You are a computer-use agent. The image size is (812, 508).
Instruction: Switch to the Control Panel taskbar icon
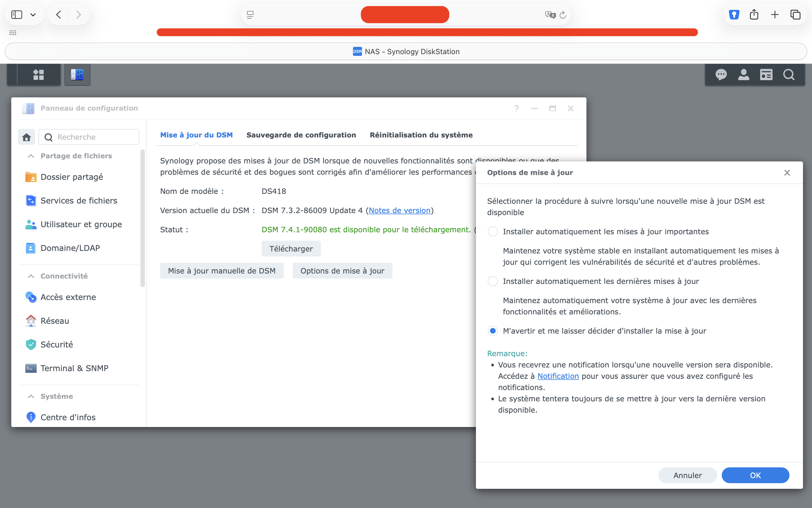tap(77, 75)
